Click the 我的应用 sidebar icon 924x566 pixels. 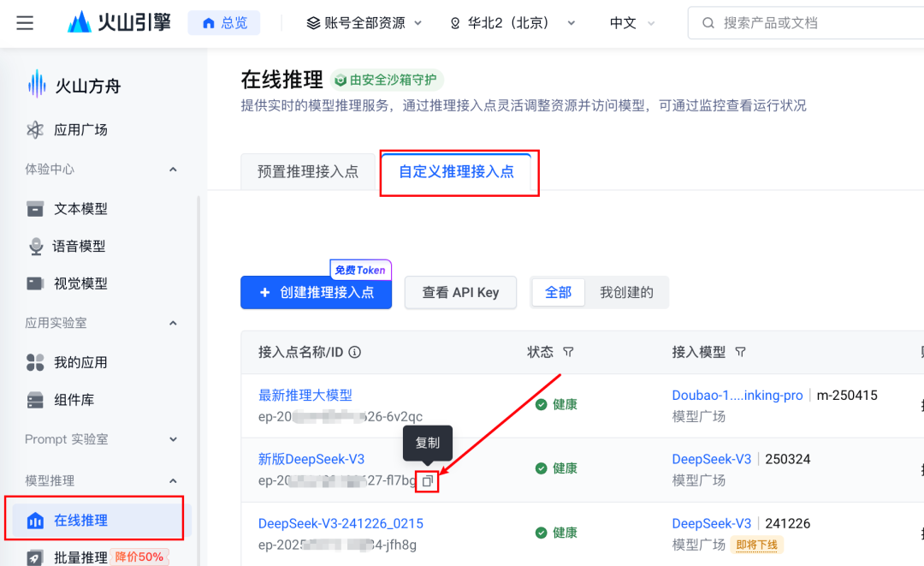35,362
